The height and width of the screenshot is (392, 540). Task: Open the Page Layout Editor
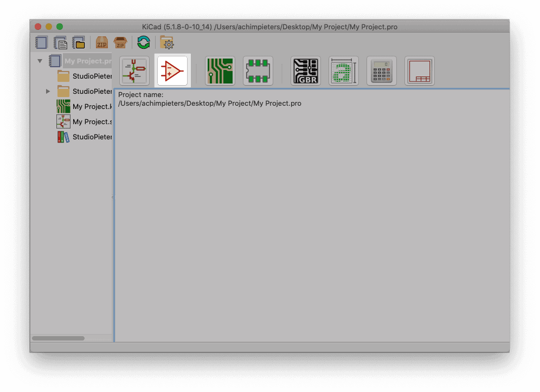point(420,71)
